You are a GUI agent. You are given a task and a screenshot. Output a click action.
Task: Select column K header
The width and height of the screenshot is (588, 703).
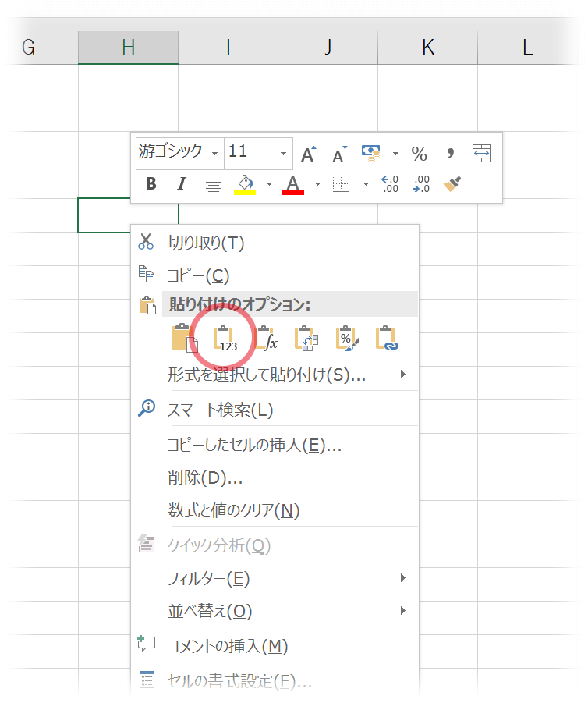coord(428,47)
